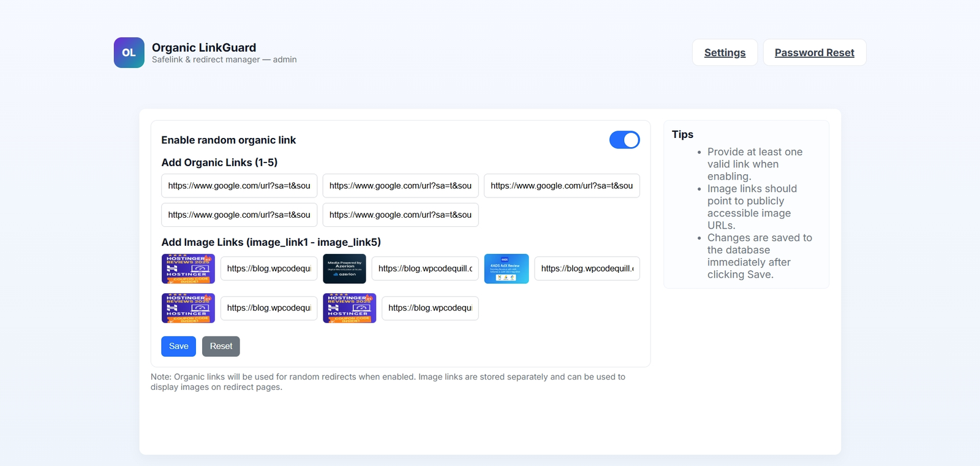Open the Settings page

[x=725, y=53]
